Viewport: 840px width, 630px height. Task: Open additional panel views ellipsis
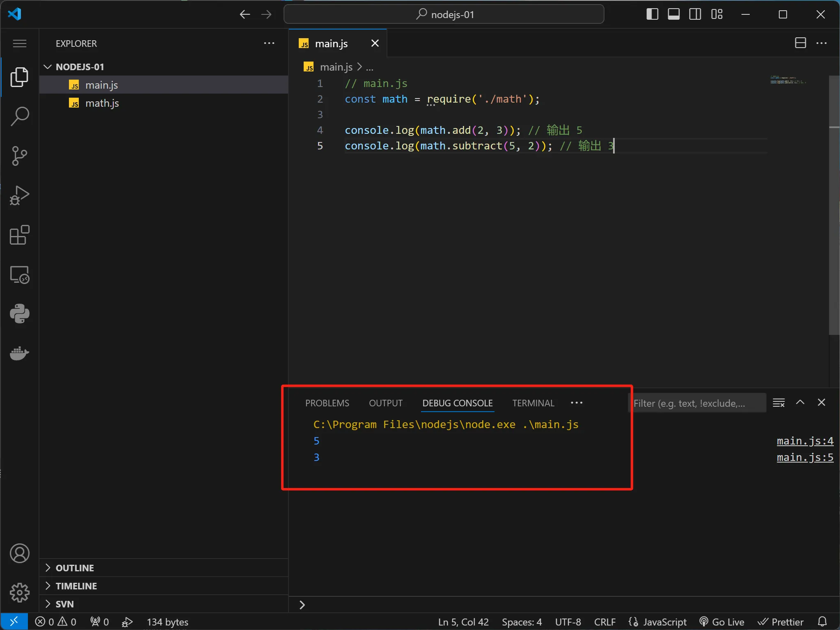[x=577, y=403]
